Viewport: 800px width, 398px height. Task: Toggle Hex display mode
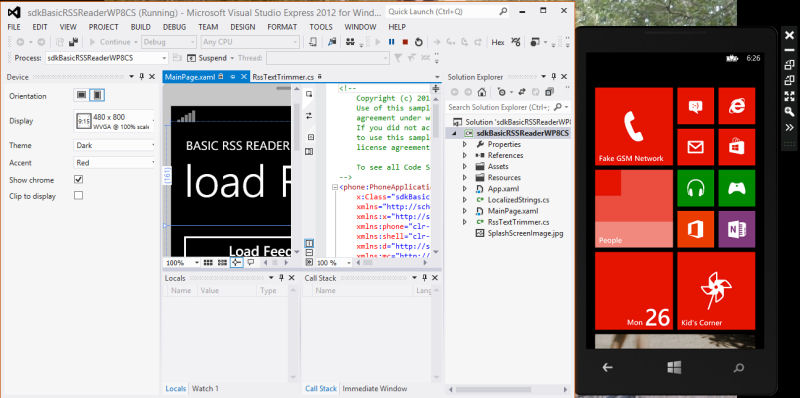498,42
